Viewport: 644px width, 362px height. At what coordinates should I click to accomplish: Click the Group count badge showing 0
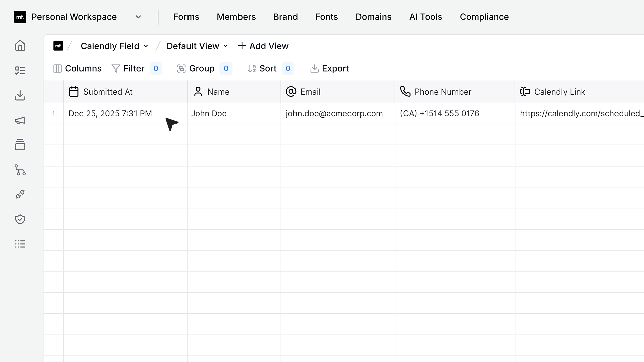[226, 69]
